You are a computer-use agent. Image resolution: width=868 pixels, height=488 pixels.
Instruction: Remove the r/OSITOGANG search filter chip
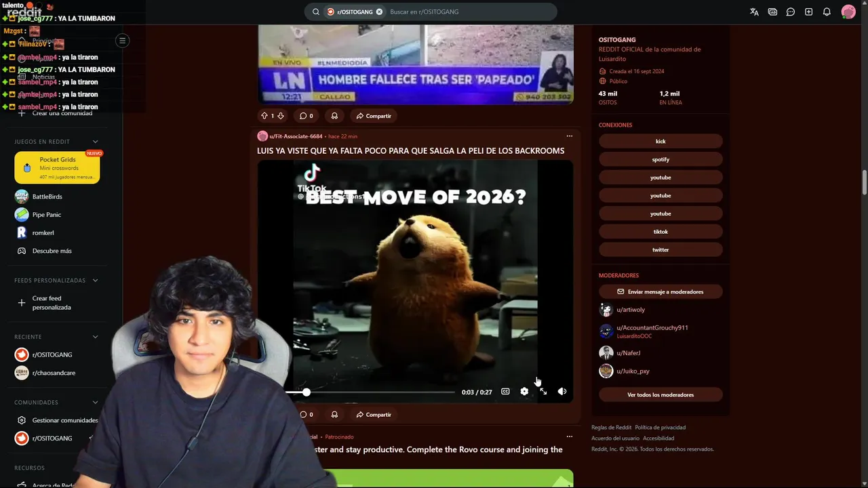click(x=379, y=12)
